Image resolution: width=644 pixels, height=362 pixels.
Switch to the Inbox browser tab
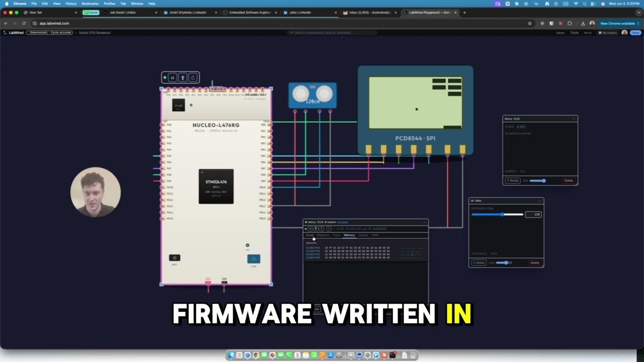click(368, 12)
